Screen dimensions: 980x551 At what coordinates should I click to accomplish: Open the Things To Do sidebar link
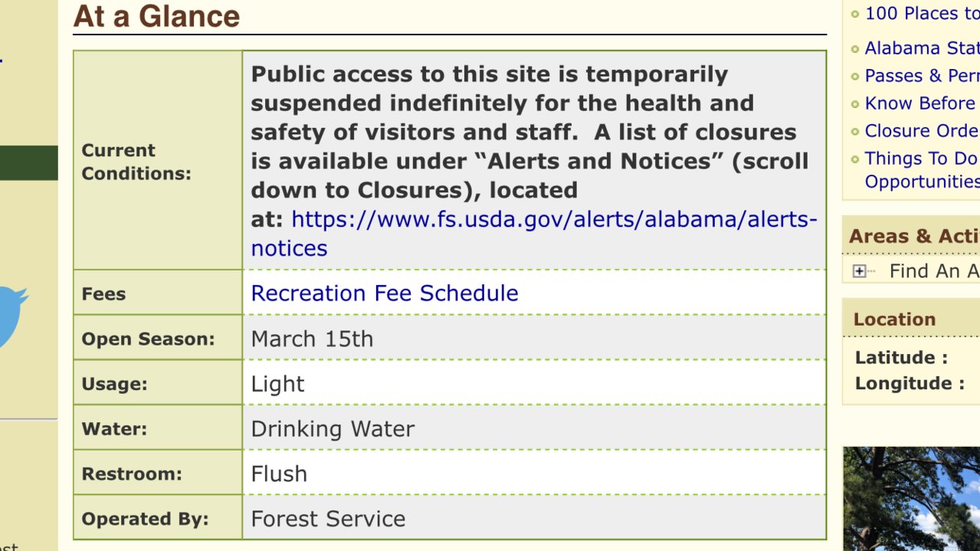click(x=922, y=169)
